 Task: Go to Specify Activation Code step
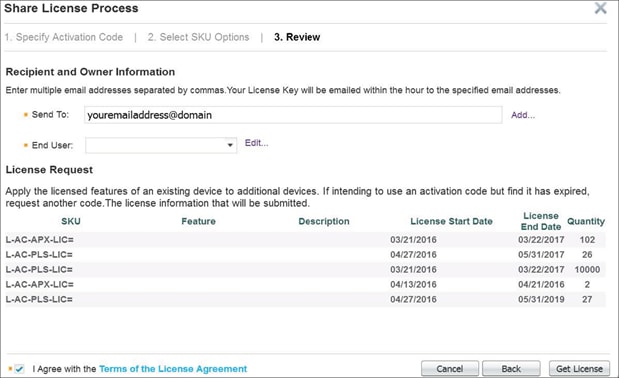64,37
